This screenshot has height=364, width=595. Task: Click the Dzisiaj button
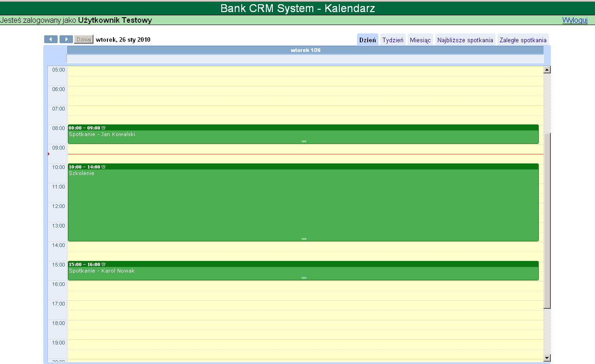(x=84, y=39)
